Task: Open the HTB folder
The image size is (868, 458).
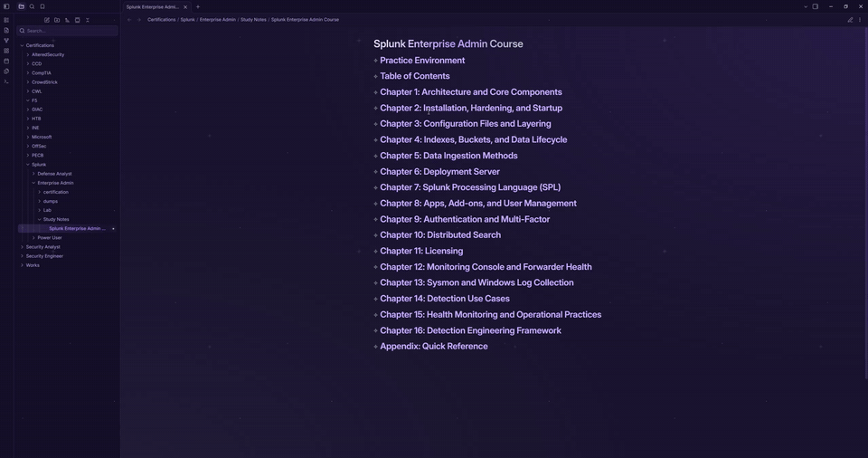Action: click(x=36, y=119)
